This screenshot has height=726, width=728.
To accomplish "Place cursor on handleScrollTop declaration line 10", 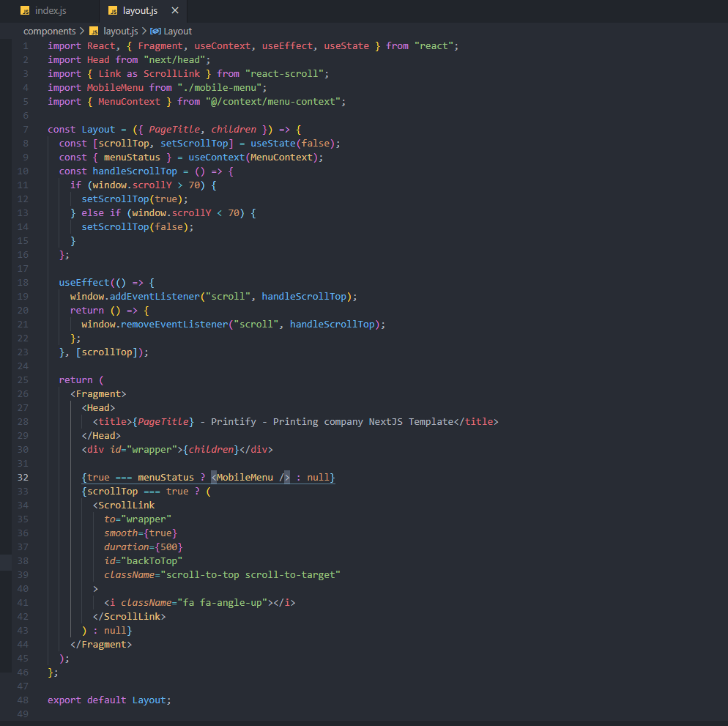I will point(135,171).
